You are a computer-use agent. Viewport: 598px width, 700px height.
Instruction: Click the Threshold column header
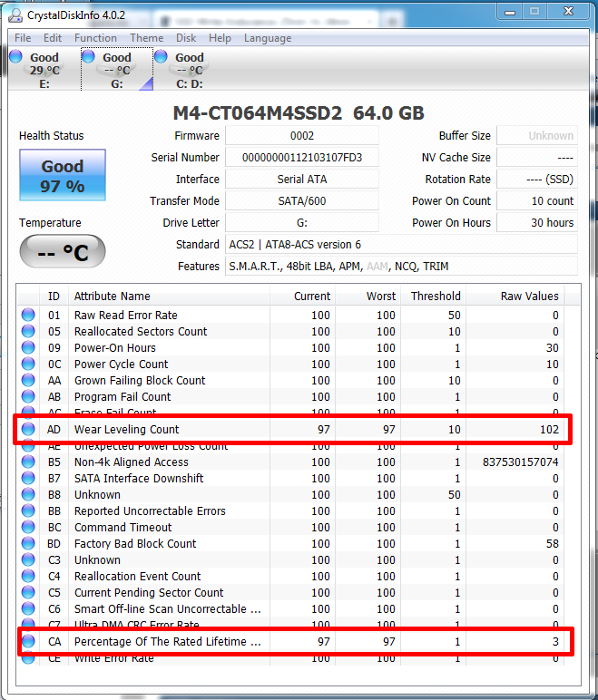click(434, 296)
